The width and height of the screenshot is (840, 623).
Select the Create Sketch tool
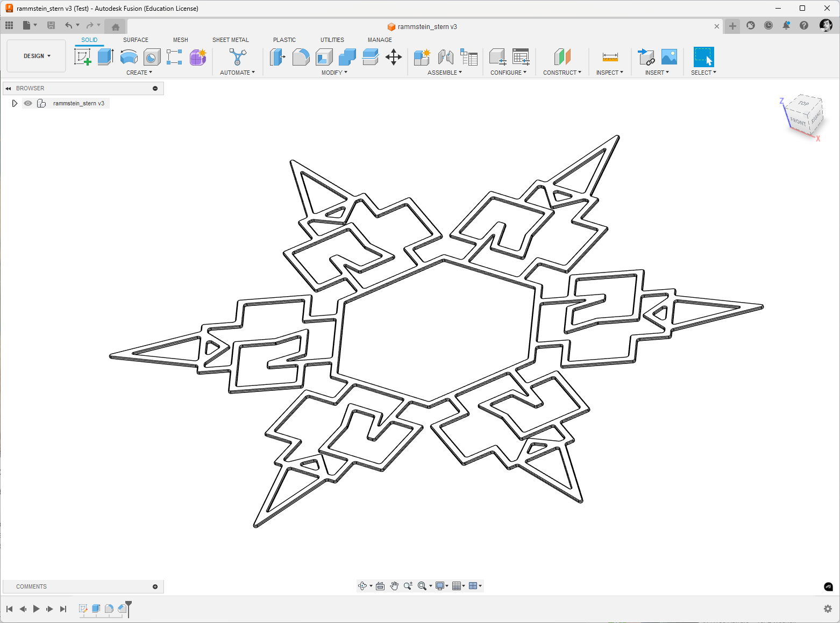tap(83, 56)
